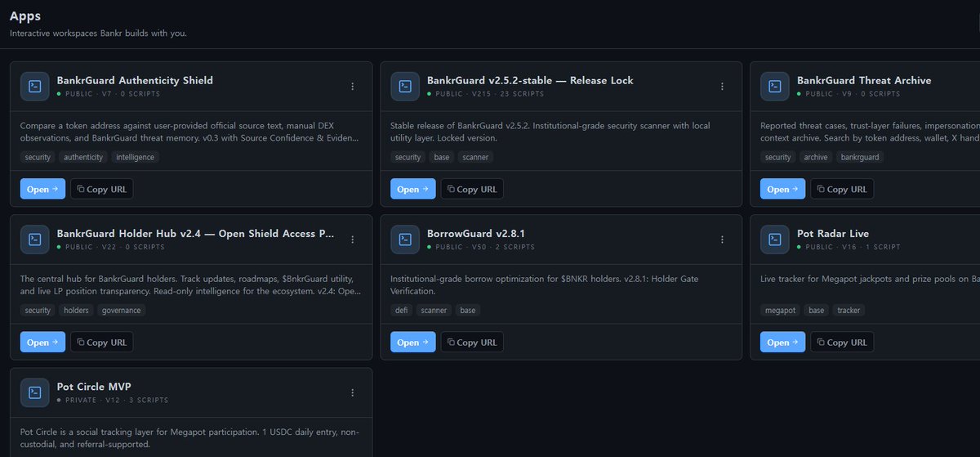980x457 pixels.
Task: Click the 'defi' tag on BorrowGuard card
Action: tap(401, 310)
